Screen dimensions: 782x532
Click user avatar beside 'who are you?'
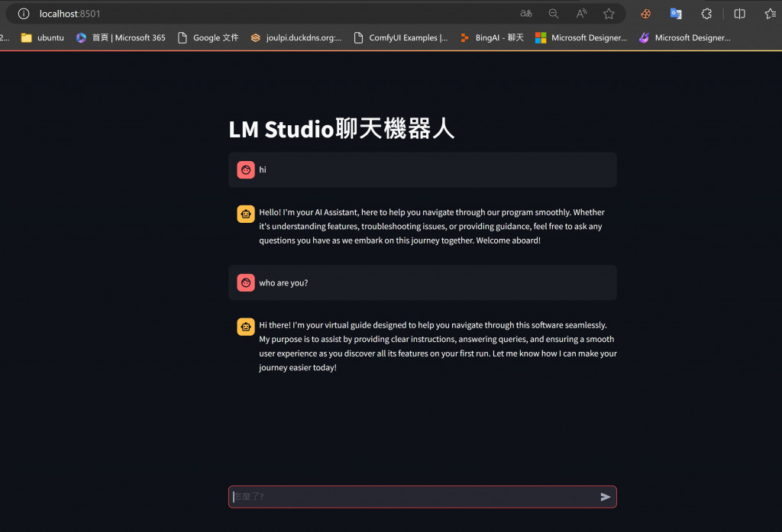tap(246, 282)
